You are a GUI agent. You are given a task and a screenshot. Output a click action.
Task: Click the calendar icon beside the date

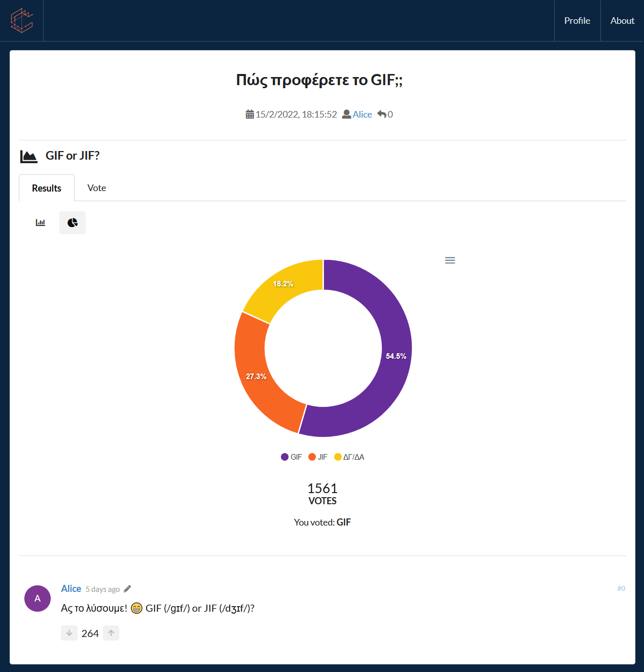tap(250, 114)
